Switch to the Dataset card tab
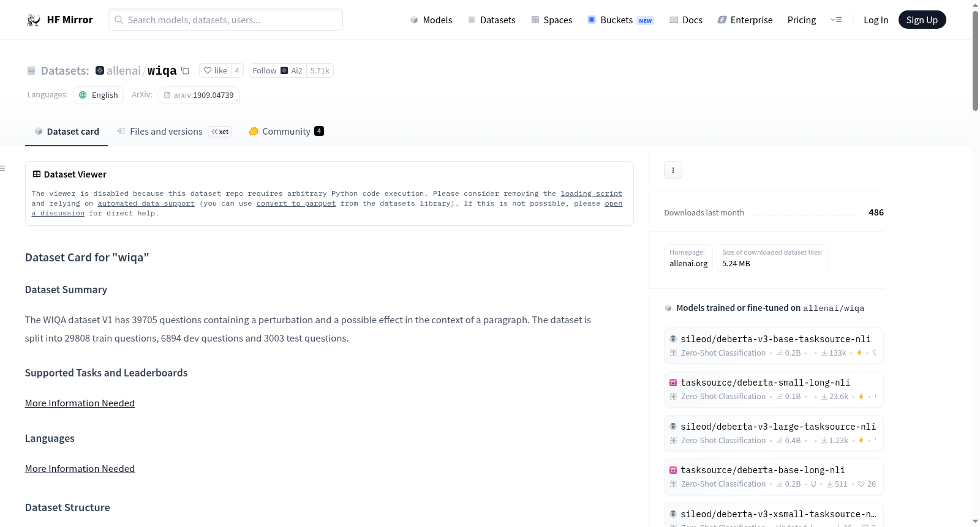This screenshot has width=980, height=527. click(66, 131)
